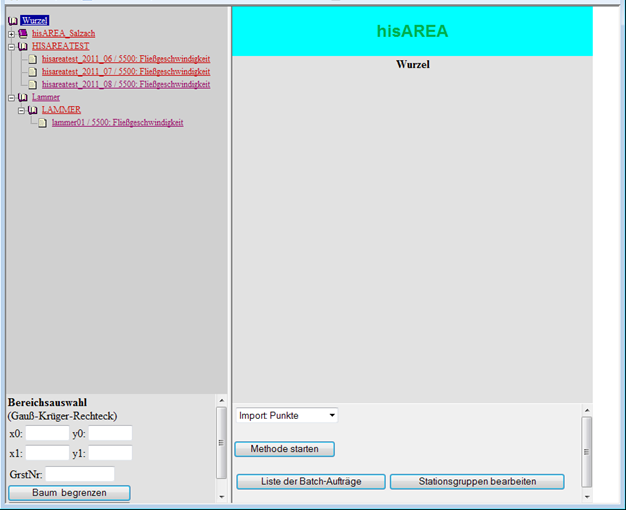Click the (Gauß-Krüger-Rechteck) label
The width and height of the screenshot is (626, 510).
[x=62, y=416]
